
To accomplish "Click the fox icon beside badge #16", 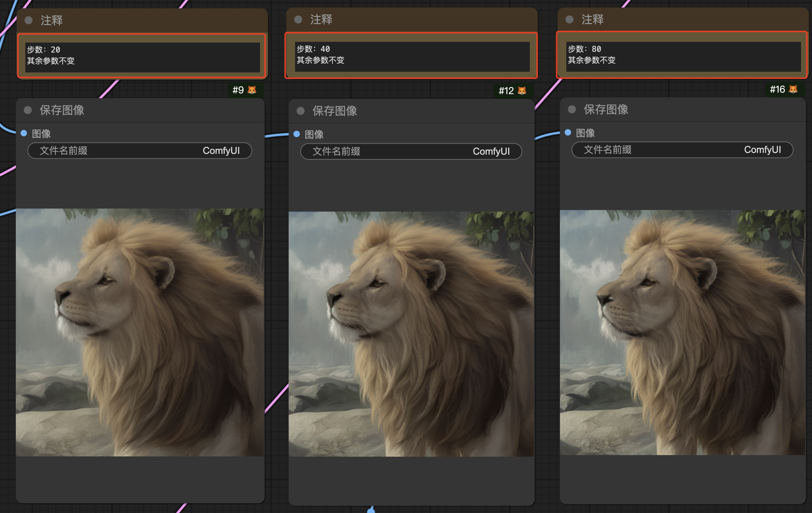I will coord(793,89).
